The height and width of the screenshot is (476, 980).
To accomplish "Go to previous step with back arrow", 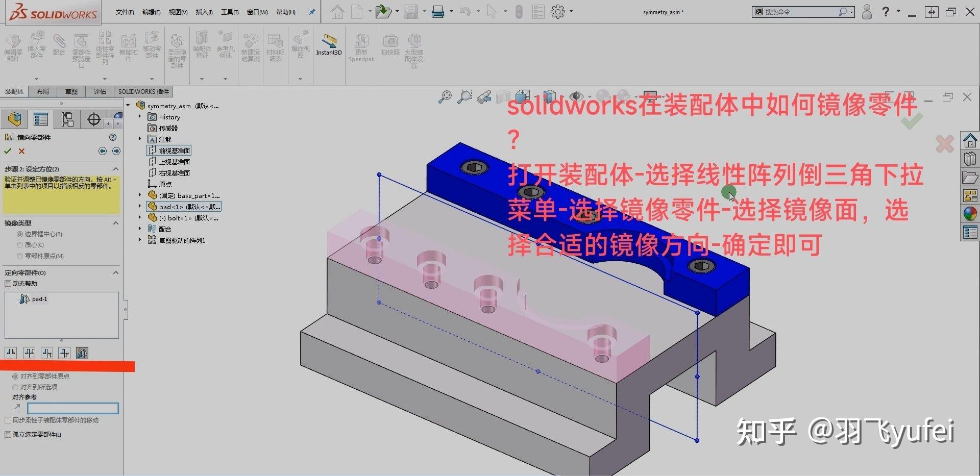I will pyautogui.click(x=103, y=151).
